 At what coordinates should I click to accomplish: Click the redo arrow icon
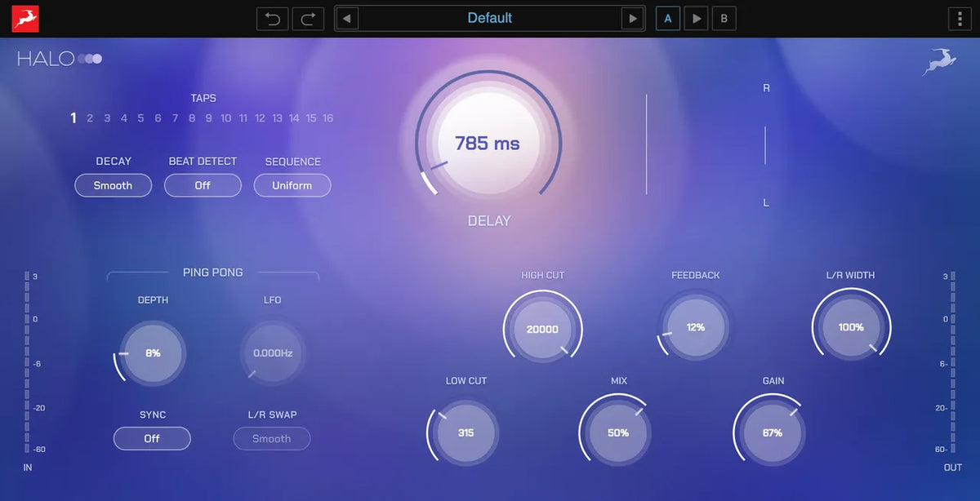pyautogui.click(x=308, y=18)
